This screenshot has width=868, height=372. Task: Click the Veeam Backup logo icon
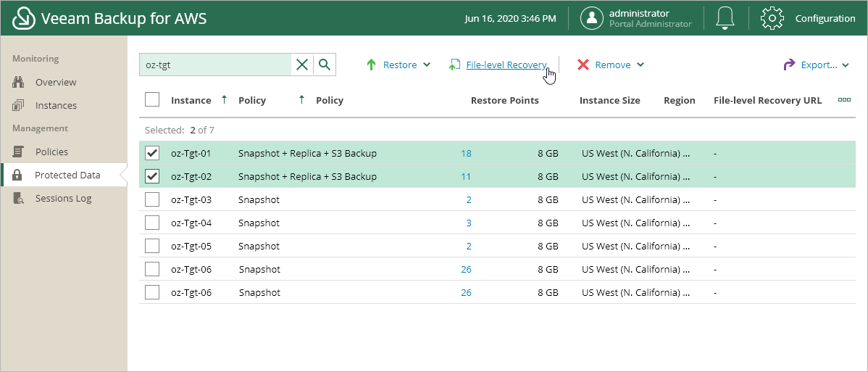click(24, 18)
